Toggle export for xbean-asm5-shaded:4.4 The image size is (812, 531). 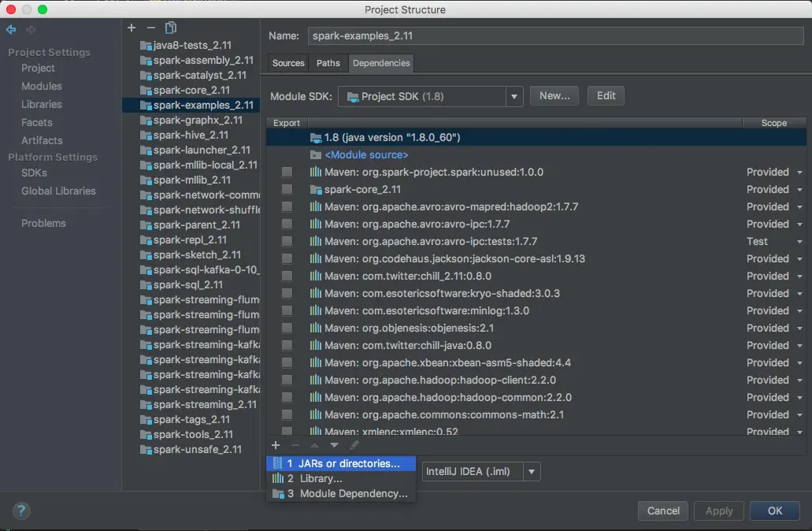click(287, 362)
